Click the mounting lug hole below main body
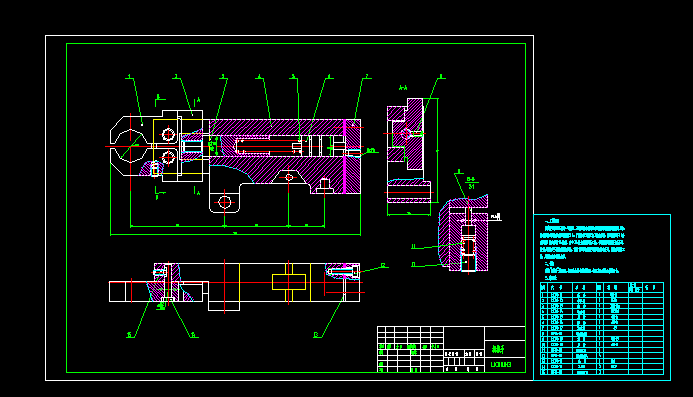The height and width of the screenshot is (397, 693). (225, 202)
